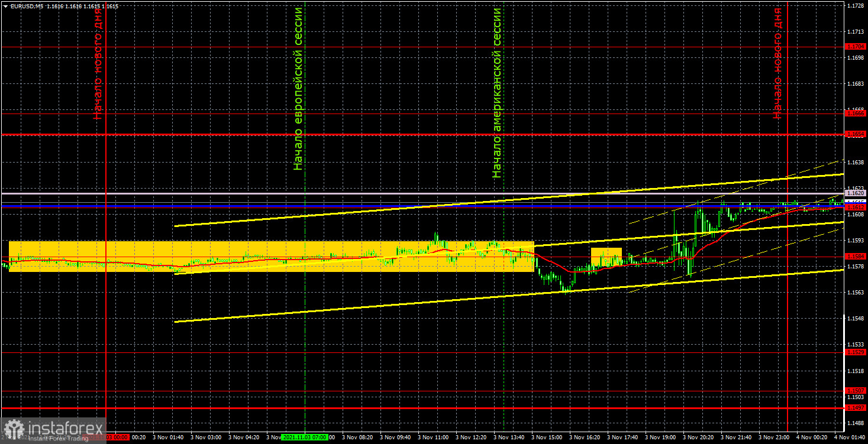Click the 3 Nov 21:40 time label
This screenshot has width=868, height=444.
(x=737, y=438)
